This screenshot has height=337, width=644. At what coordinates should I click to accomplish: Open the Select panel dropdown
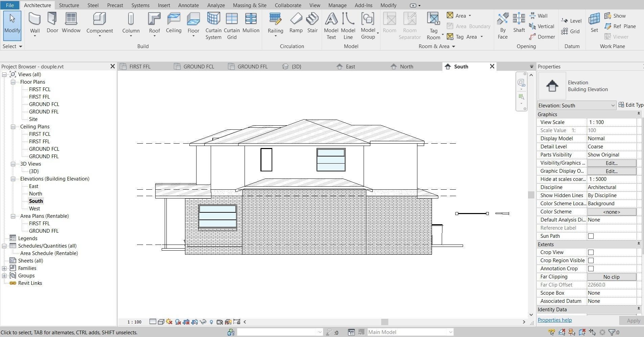coord(13,46)
